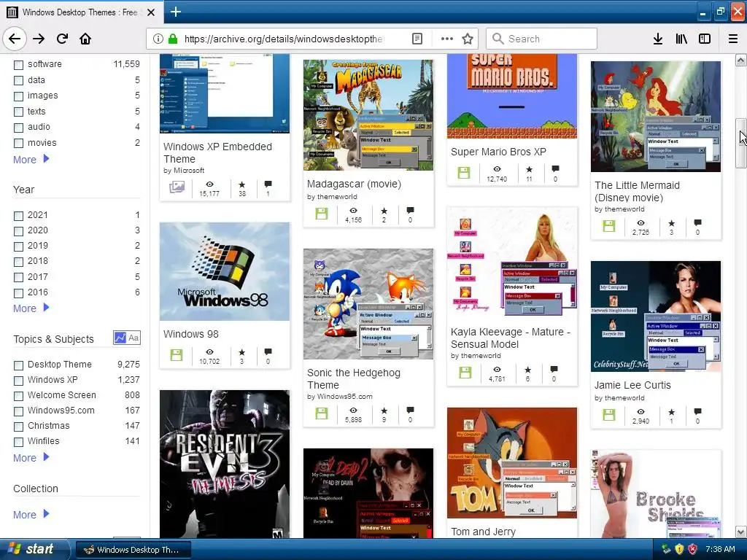Close the Windows Desktop Themes tab
This screenshot has height=560, width=747.
151,12
